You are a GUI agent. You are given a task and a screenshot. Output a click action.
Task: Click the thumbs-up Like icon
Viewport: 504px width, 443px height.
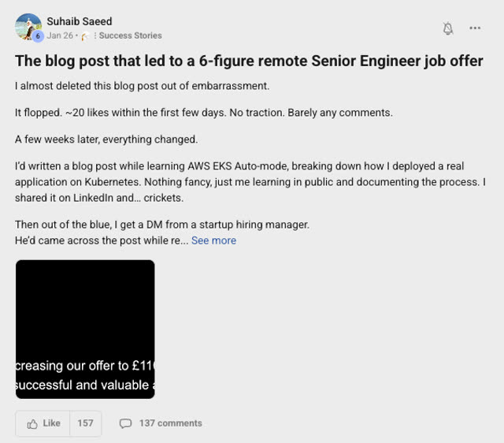pyautogui.click(x=32, y=424)
